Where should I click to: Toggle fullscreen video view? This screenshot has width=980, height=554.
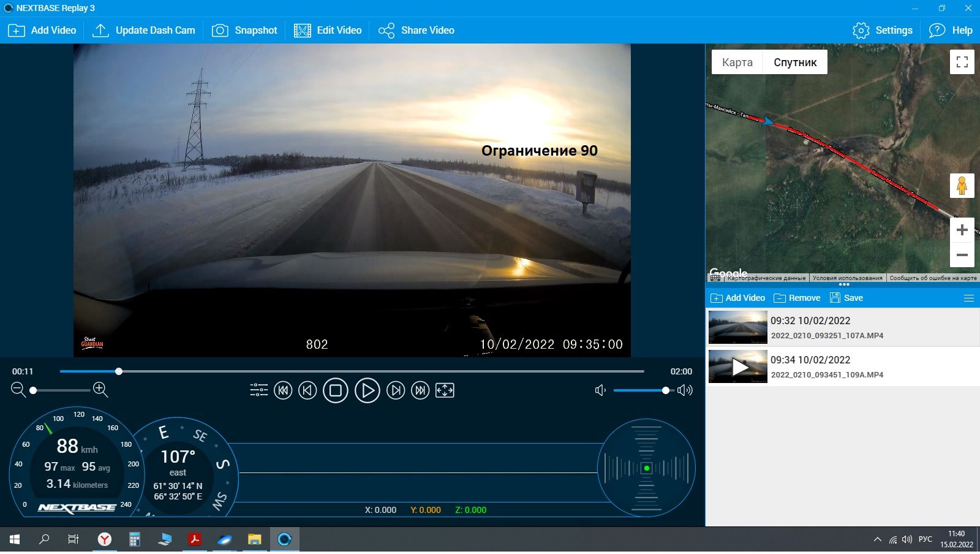[445, 390]
